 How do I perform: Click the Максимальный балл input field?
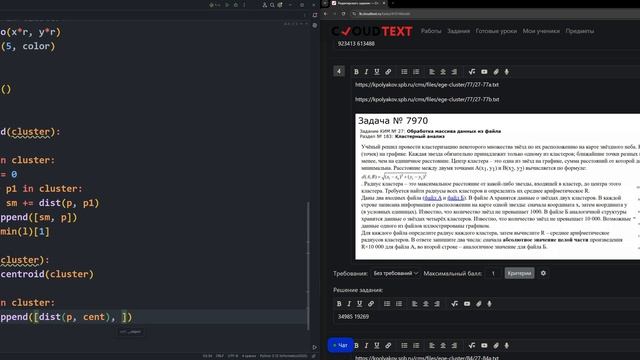click(493, 273)
